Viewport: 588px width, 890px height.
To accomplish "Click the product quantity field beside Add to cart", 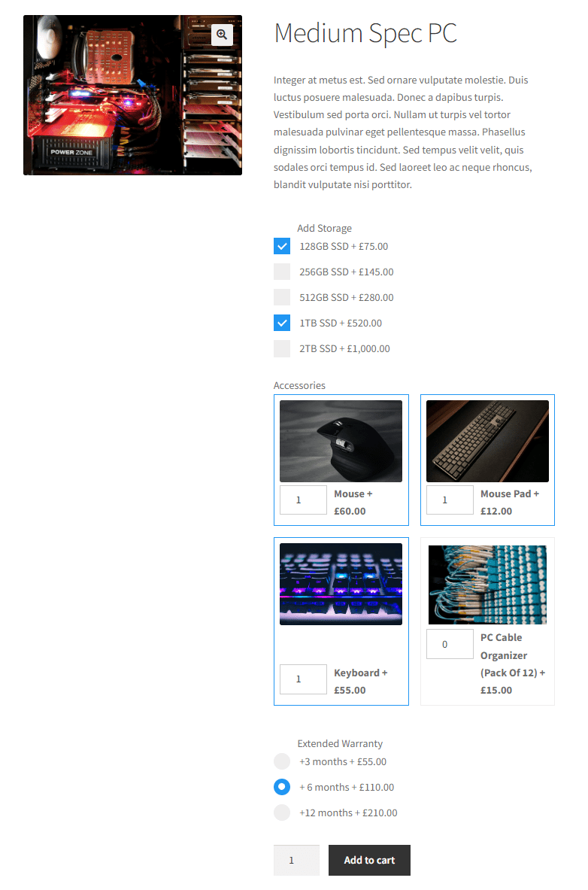I will coord(296,861).
